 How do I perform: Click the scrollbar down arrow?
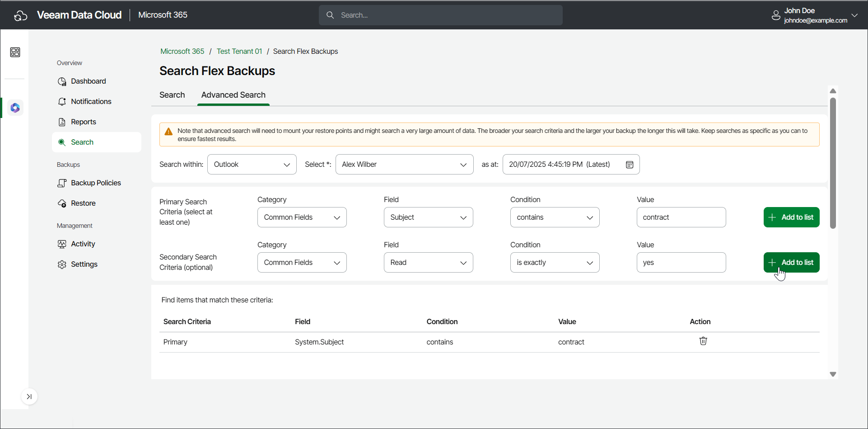tap(833, 374)
